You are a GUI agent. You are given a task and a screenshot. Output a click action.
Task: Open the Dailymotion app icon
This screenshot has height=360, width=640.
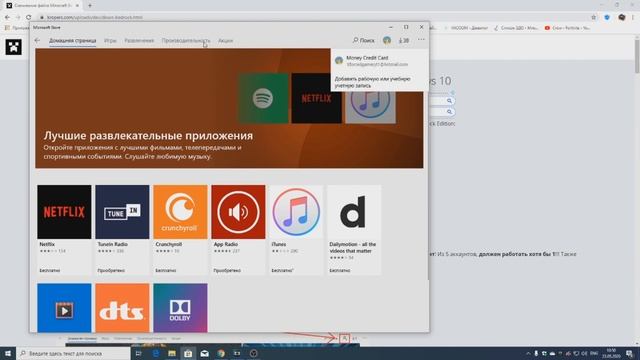(x=354, y=212)
